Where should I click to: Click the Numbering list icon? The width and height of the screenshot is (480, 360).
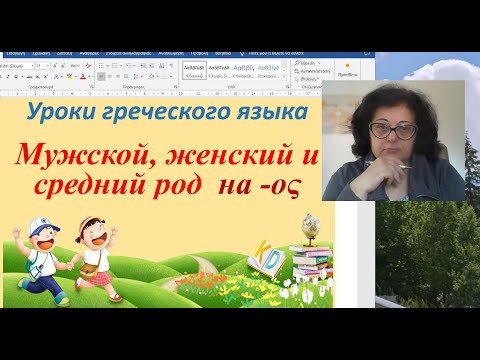[115, 66]
